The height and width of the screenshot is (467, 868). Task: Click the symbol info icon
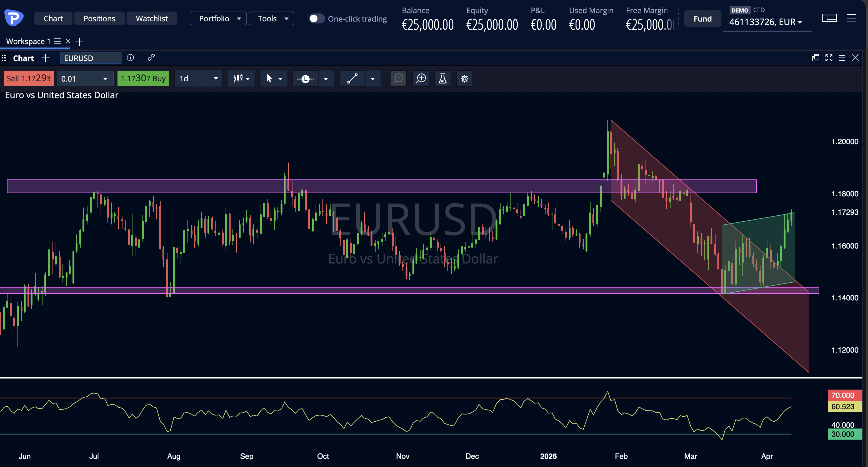coord(130,58)
